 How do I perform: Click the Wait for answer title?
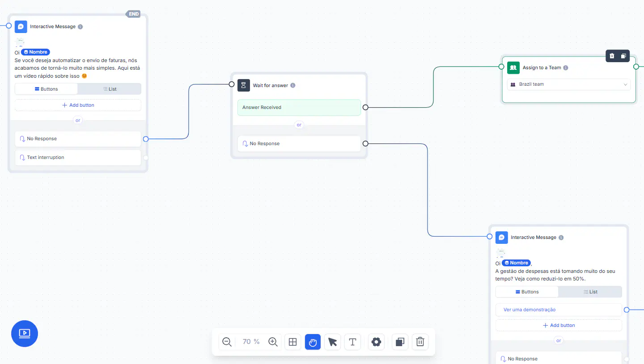point(271,85)
